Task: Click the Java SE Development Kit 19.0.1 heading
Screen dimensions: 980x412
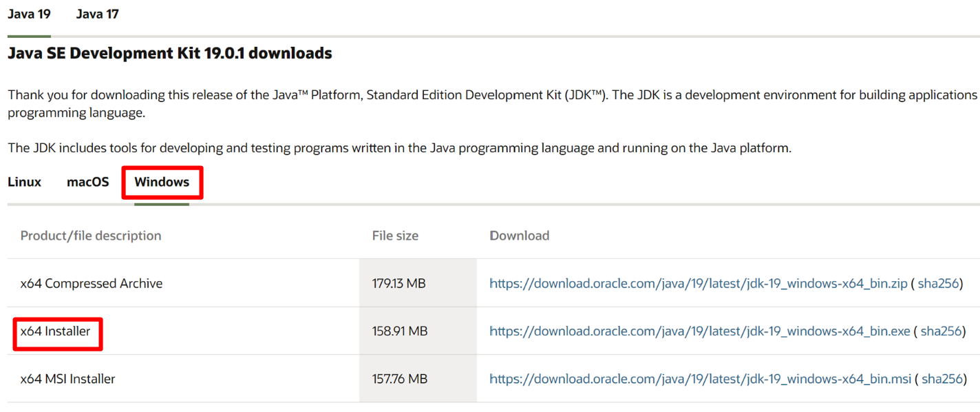Action: 170,53
